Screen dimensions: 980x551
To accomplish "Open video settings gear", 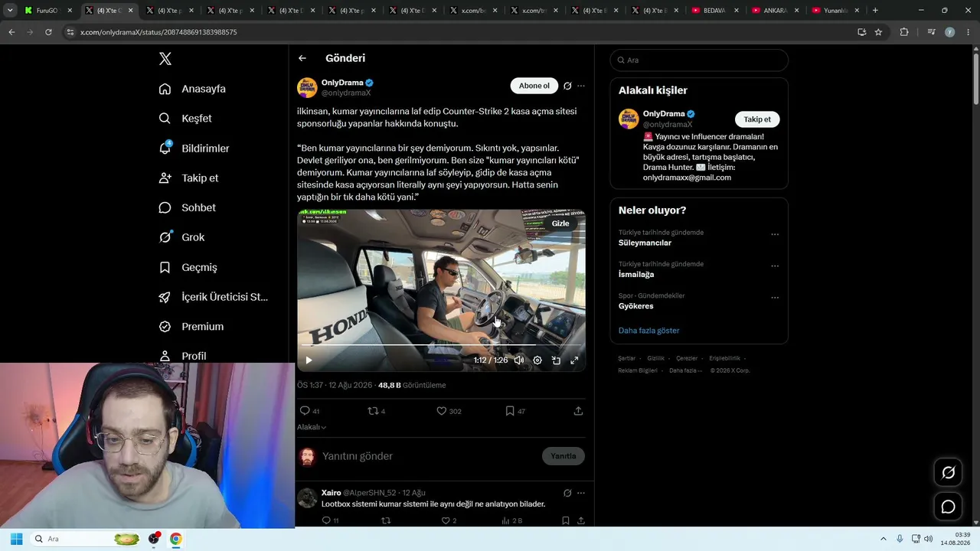I will [537, 360].
